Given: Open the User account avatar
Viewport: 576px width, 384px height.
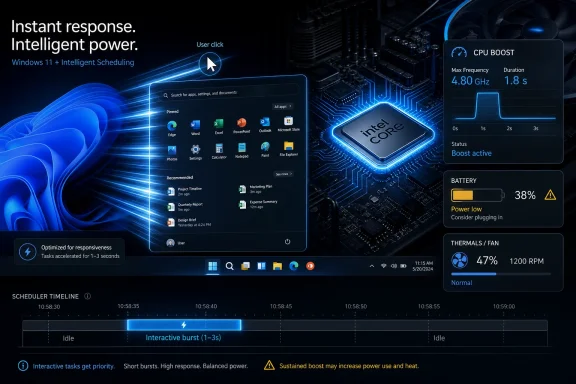Looking at the screenshot, I should 170,243.
